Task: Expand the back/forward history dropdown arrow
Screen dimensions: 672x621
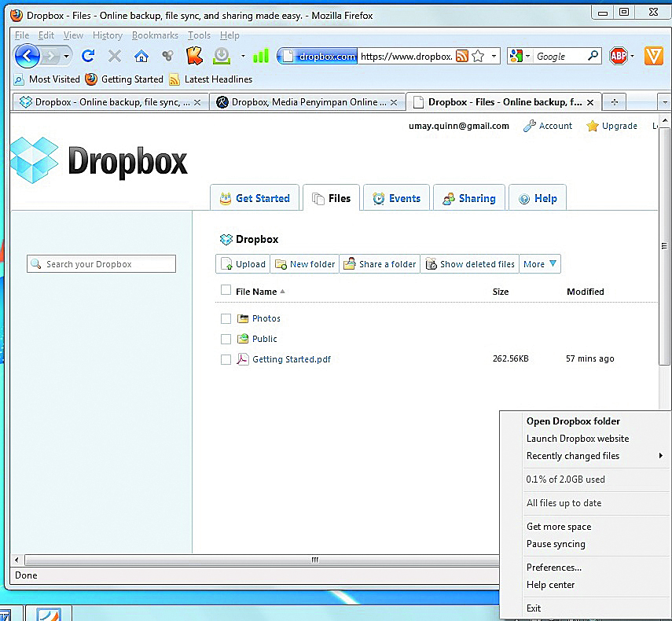Action: point(67,56)
